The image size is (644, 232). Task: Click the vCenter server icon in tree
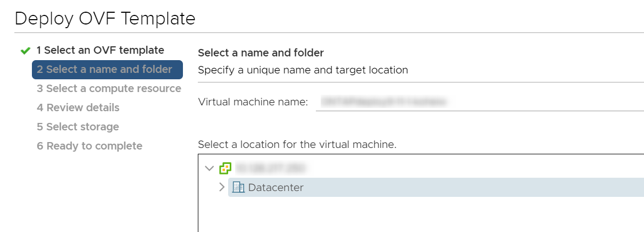coord(225,168)
